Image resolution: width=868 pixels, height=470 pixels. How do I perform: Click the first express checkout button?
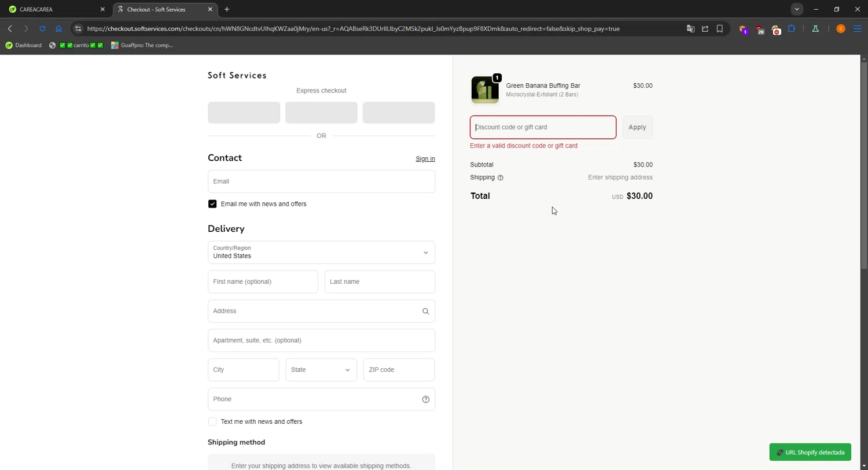tap(244, 113)
